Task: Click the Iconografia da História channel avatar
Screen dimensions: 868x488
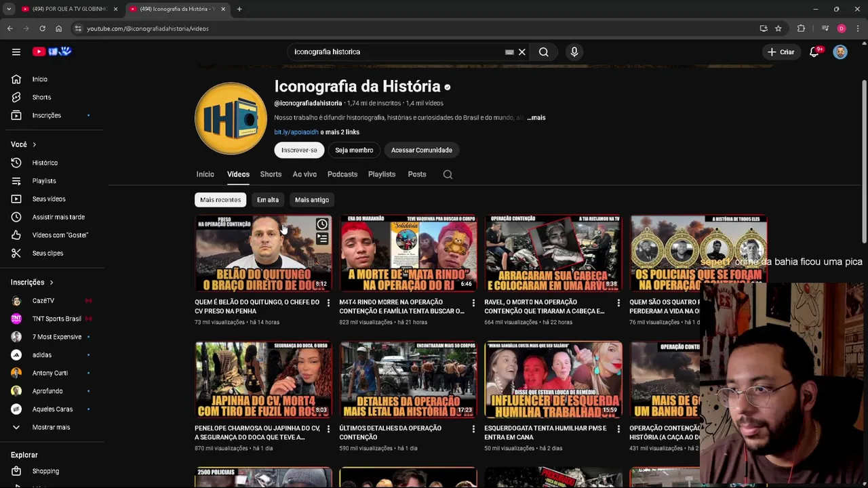Action: pyautogui.click(x=231, y=119)
